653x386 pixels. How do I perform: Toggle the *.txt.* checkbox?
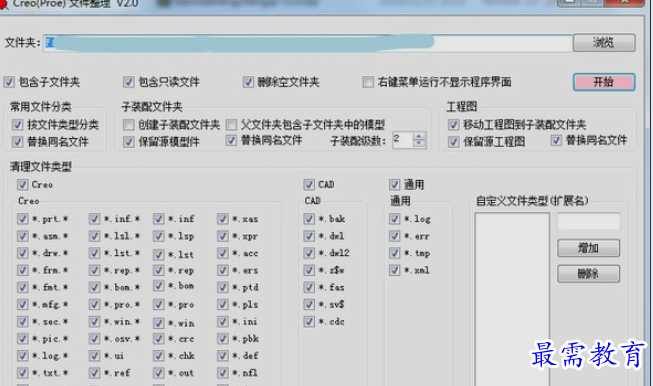(x=22, y=373)
